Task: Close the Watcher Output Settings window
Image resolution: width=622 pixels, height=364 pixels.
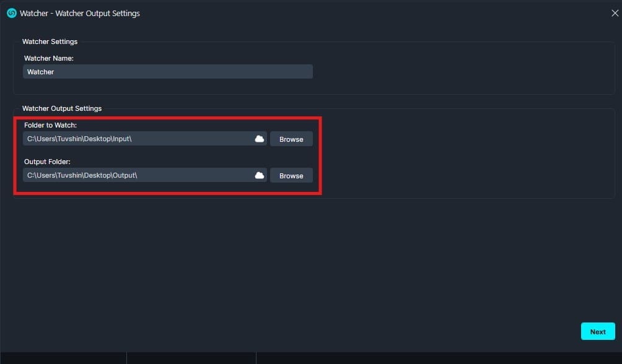Action: click(615, 13)
